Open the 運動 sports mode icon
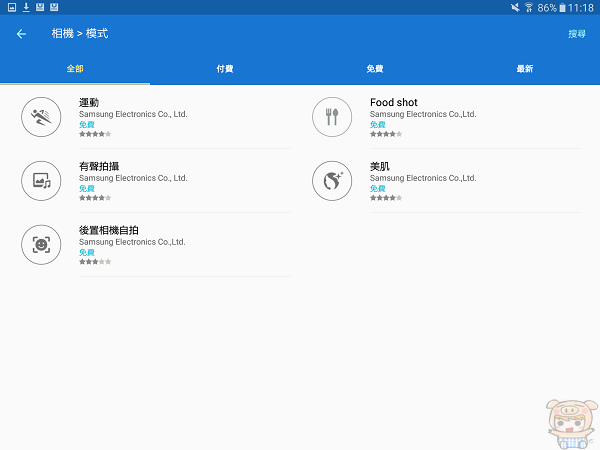 (x=41, y=117)
